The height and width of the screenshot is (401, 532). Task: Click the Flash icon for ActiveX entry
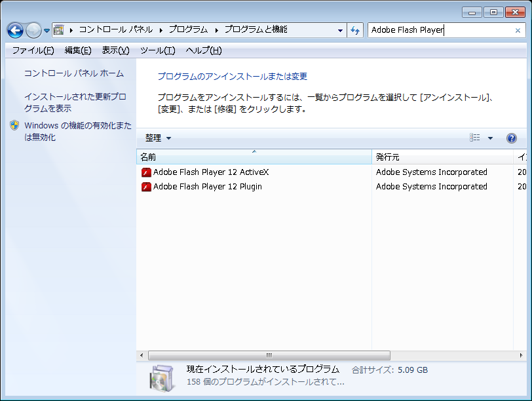[x=146, y=172]
